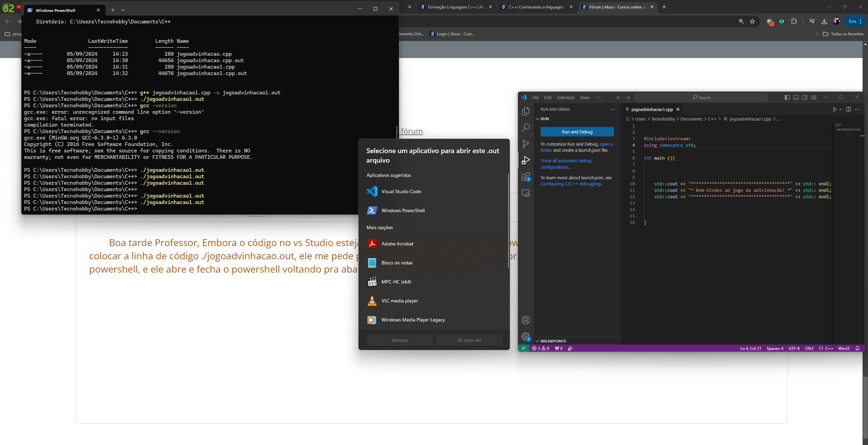868x445 pixels.
Task: Choose Windows Media Player Legacy option
Action: point(434,320)
